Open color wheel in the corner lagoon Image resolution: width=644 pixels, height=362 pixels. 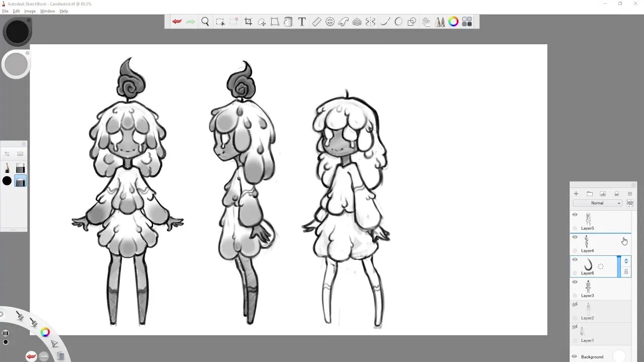(x=45, y=332)
